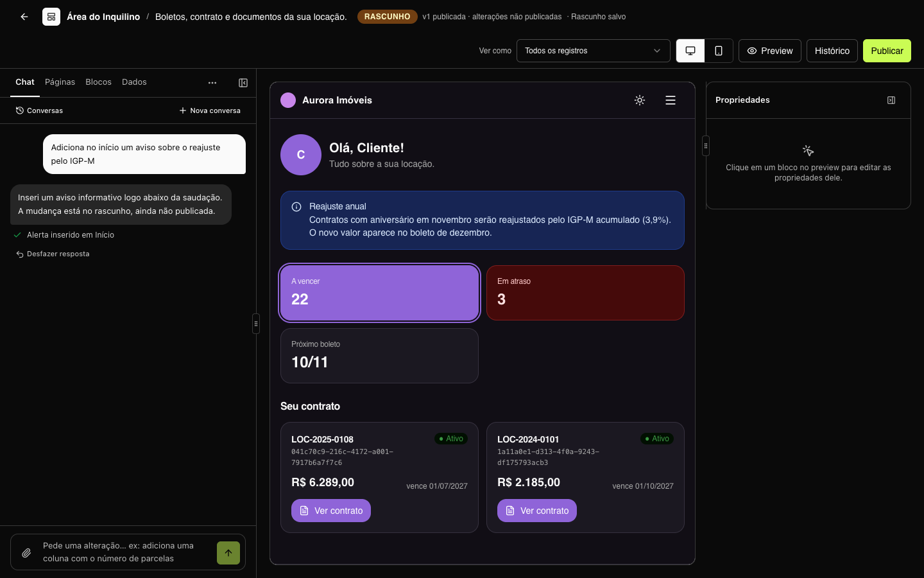Open the Conversas history
Screen dimensions: 924x578
pyautogui.click(x=39, y=110)
